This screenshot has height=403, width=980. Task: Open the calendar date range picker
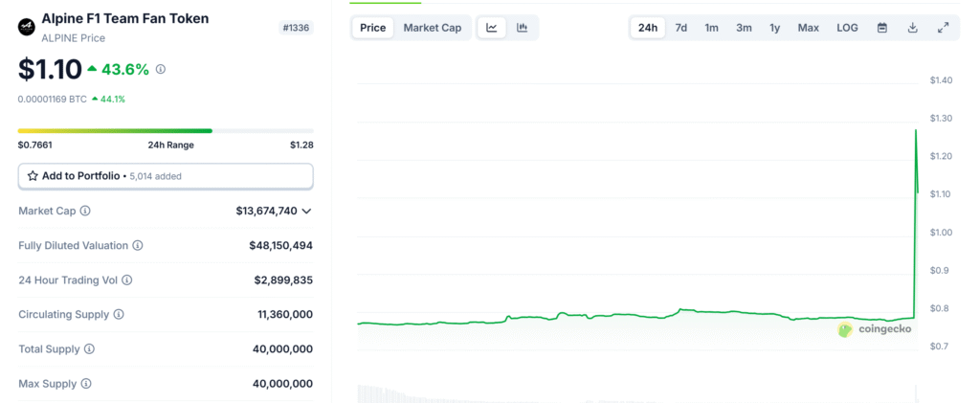pyautogui.click(x=881, y=28)
